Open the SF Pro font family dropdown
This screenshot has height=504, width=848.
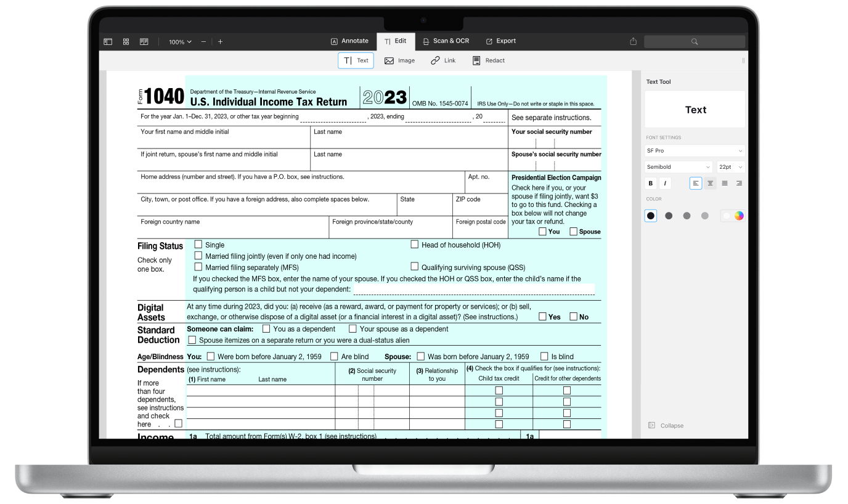pyautogui.click(x=695, y=150)
